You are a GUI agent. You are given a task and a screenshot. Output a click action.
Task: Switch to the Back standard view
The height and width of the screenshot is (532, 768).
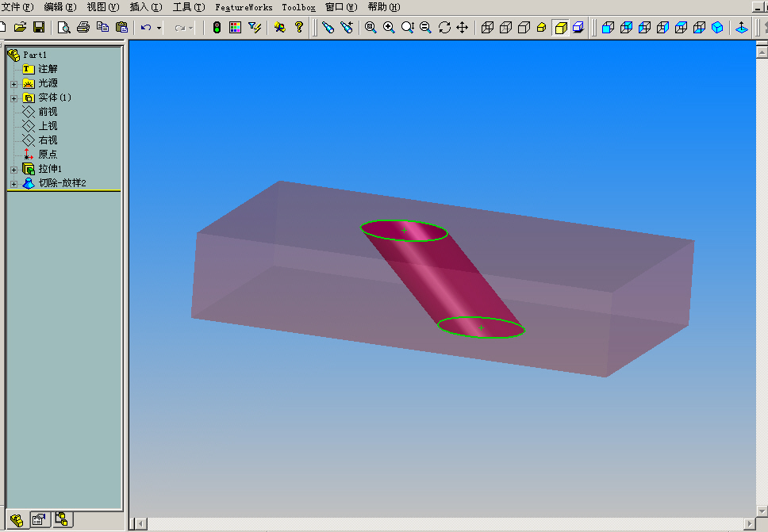pos(627,28)
